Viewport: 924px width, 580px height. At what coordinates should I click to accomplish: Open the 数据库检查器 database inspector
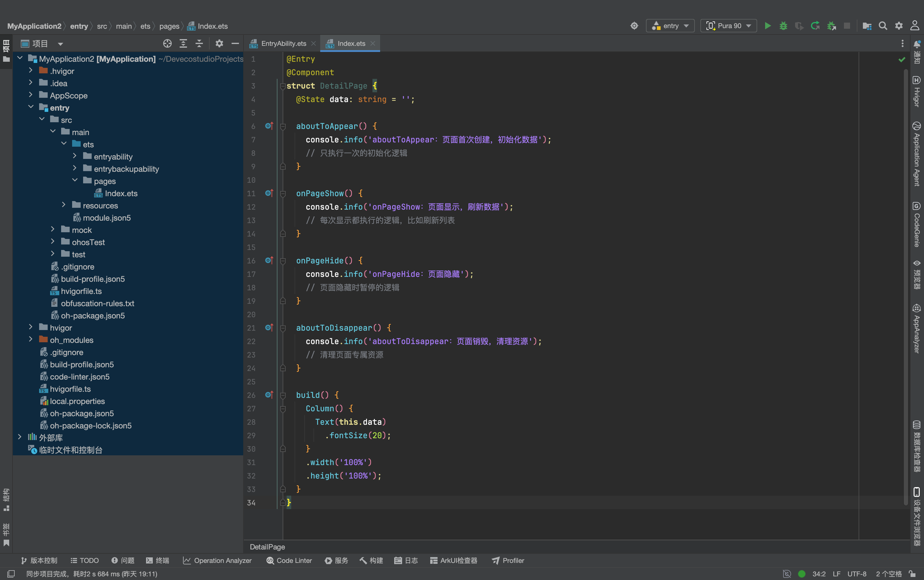click(917, 446)
